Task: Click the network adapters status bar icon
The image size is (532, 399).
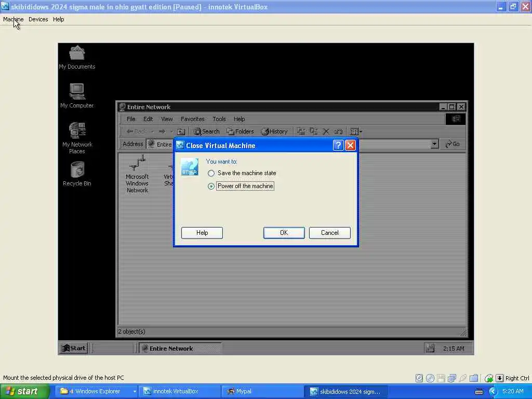Action: click(x=452, y=378)
